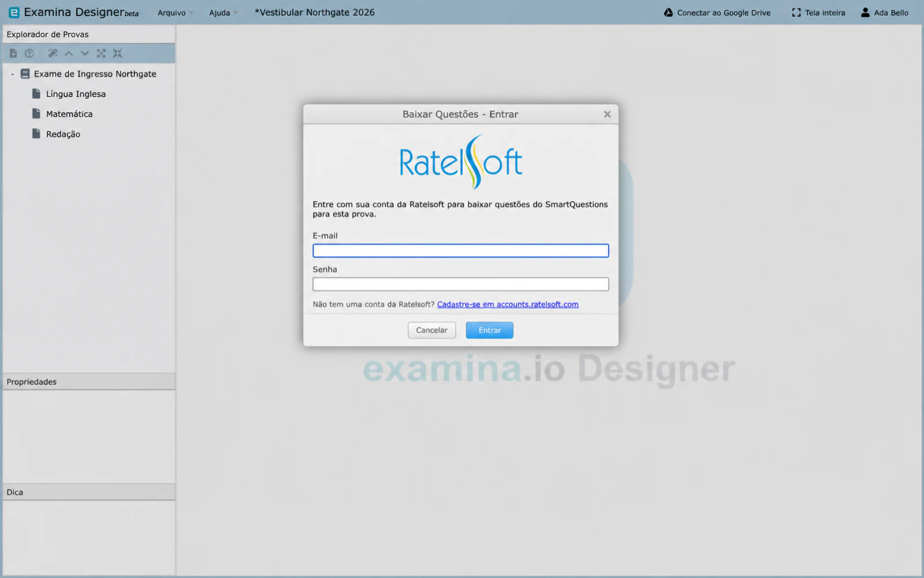The image size is (924, 578).
Task: Open the dropdown arrow beside the question icon
Action: coord(40,53)
